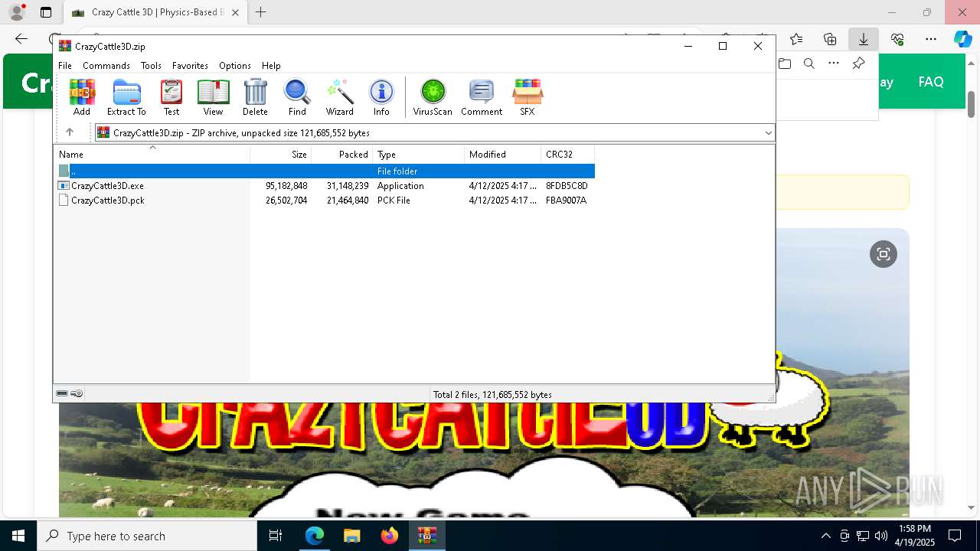The height and width of the screenshot is (551, 980).
Task: Click the SFX toolbar icon
Action: click(528, 97)
